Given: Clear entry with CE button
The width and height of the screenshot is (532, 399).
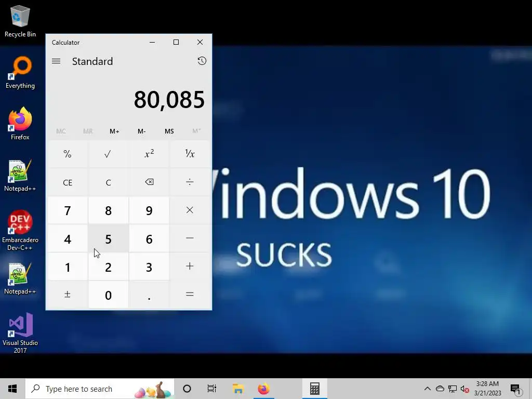Looking at the screenshot, I should pyautogui.click(x=68, y=182).
